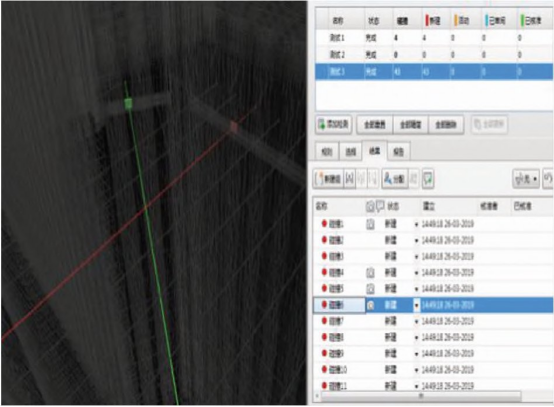Open the None (无) dropdown in results toolbar
This screenshot has height=407, width=554.
click(x=526, y=179)
